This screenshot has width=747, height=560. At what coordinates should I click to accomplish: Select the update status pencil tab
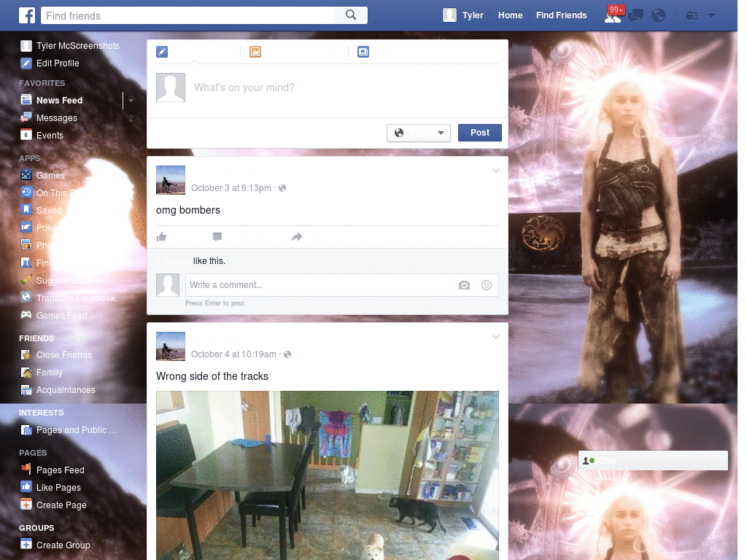(x=162, y=52)
